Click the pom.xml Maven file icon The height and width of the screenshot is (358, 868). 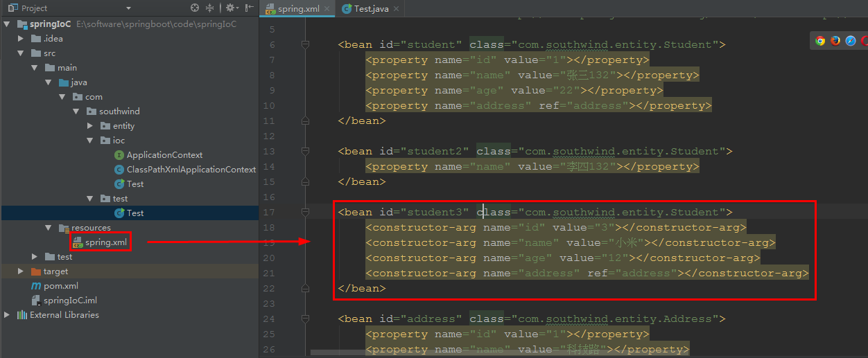click(x=36, y=286)
